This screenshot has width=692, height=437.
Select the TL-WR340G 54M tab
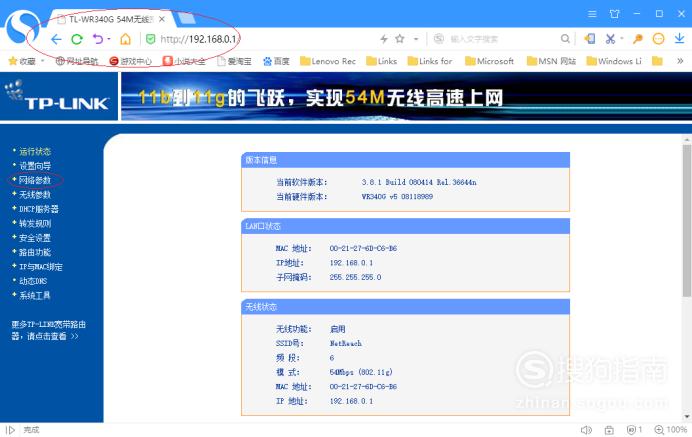pyautogui.click(x=109, y=19)
